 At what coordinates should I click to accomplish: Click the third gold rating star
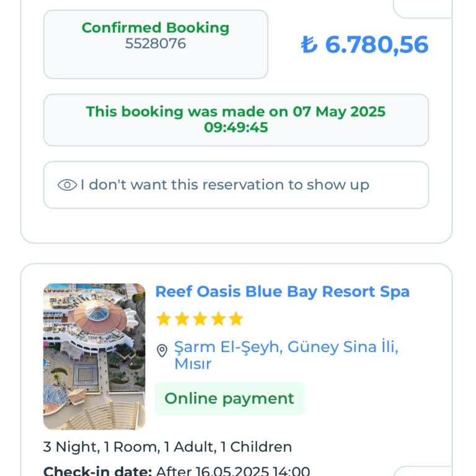click(200, 319)
